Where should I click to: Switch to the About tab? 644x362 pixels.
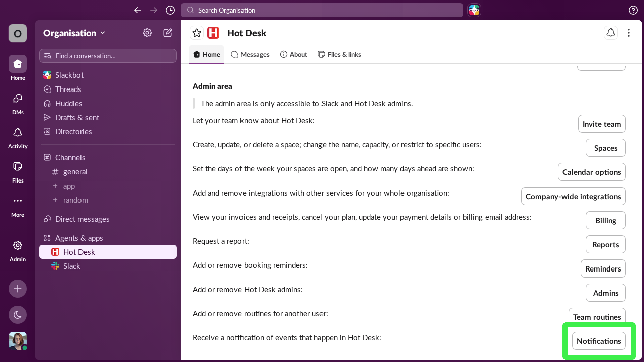point(293,54)
